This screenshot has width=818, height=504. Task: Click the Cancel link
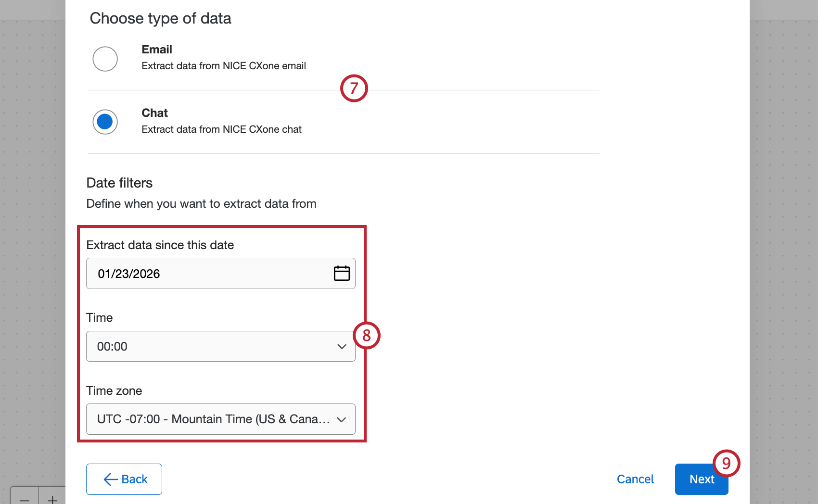[x=635, y=479]
